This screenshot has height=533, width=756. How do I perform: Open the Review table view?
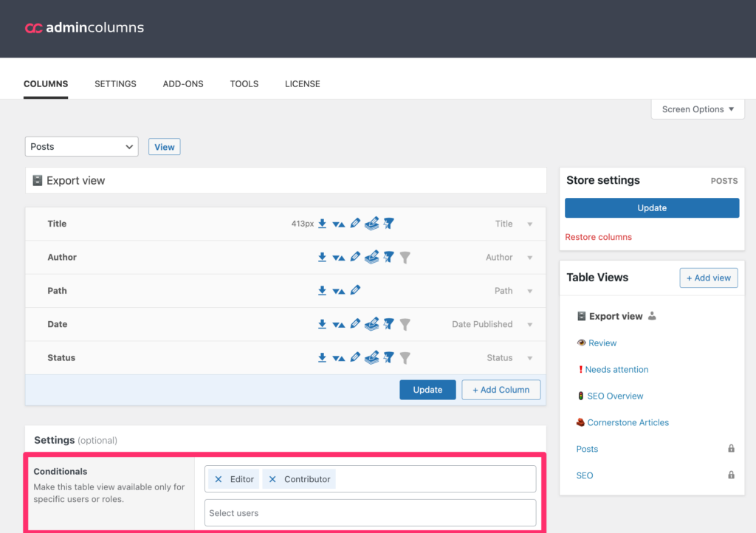602,343
